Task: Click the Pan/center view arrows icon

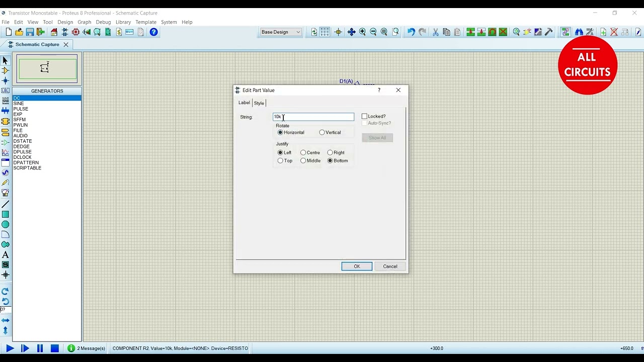Action: pos(351,32)
